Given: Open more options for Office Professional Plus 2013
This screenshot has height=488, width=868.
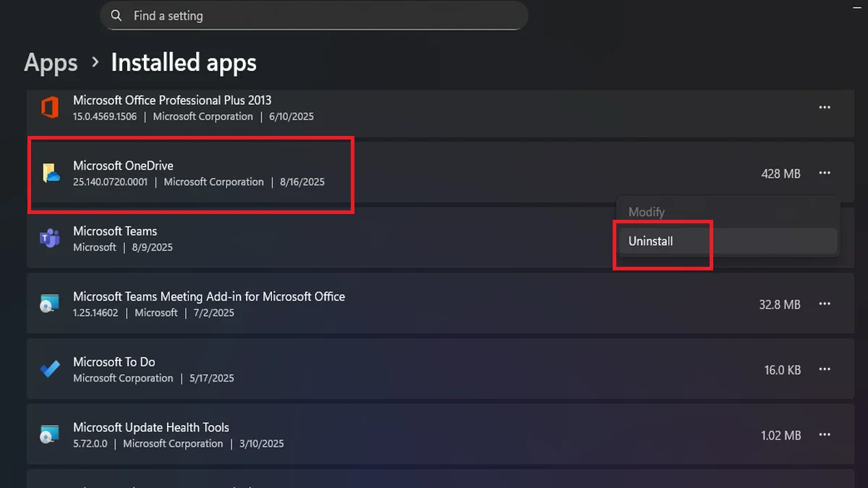Looking at the screenshot, I should click(x=825, y=108).
